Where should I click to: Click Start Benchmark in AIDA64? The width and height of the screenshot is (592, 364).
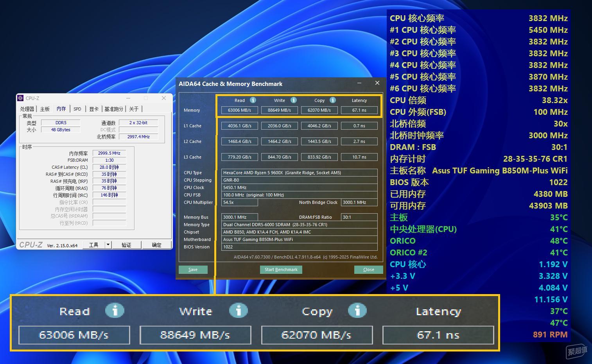pos(281,269)
